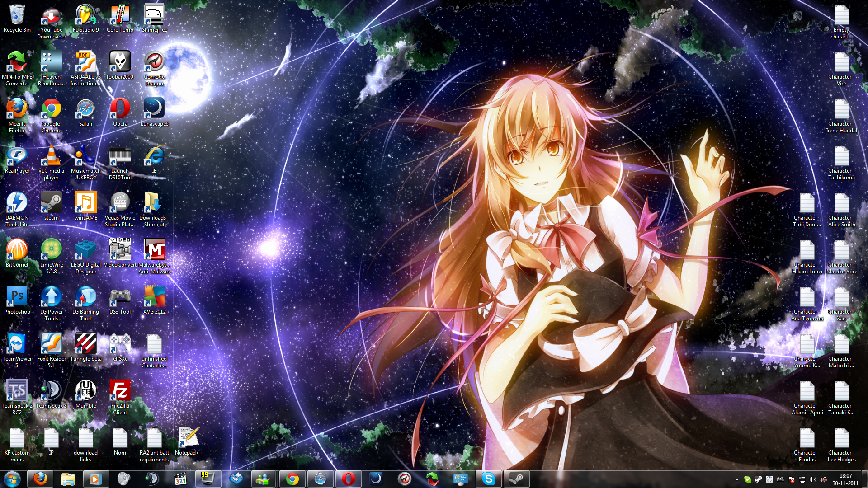Viewport: 868px width, 488px height.
Task: Select the IE desktop shortcut
Action: pyautogui.click(x=155, y=159)
